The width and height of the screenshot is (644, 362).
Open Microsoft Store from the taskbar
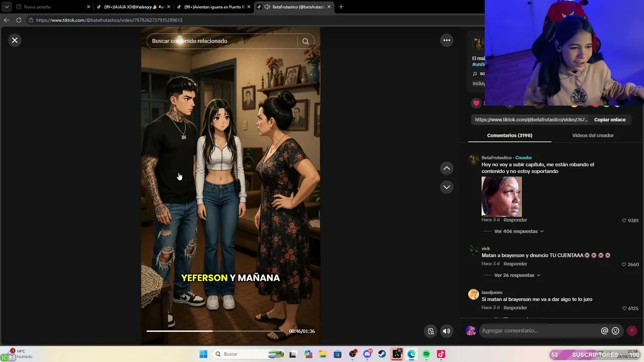[338, 354]
